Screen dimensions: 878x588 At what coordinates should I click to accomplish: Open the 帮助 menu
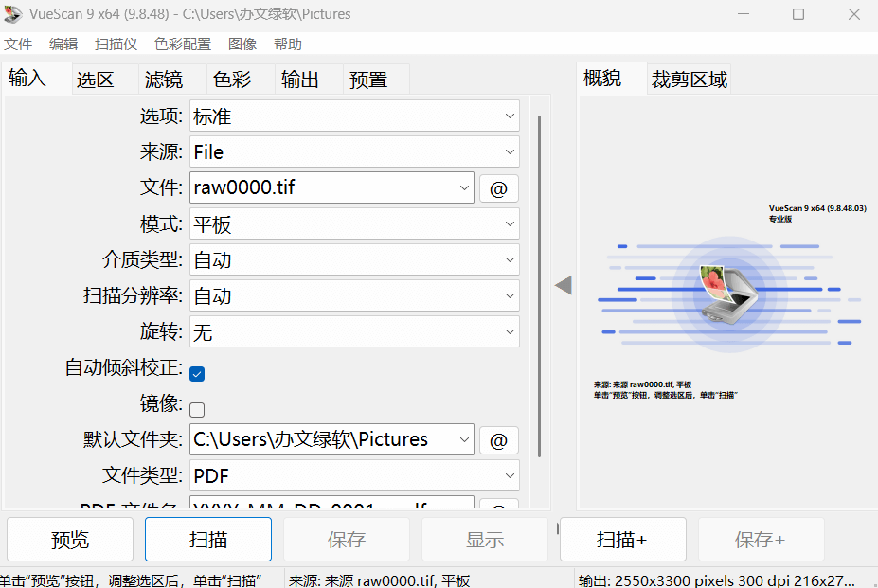pos(287,44)
